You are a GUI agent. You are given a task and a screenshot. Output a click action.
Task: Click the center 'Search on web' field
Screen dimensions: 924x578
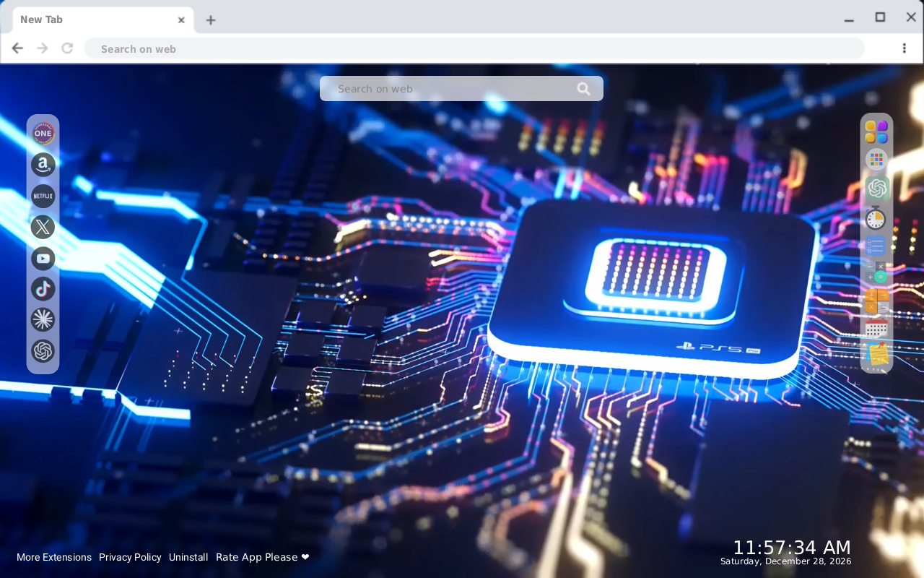pyautogui.click(x=461, y=89)
